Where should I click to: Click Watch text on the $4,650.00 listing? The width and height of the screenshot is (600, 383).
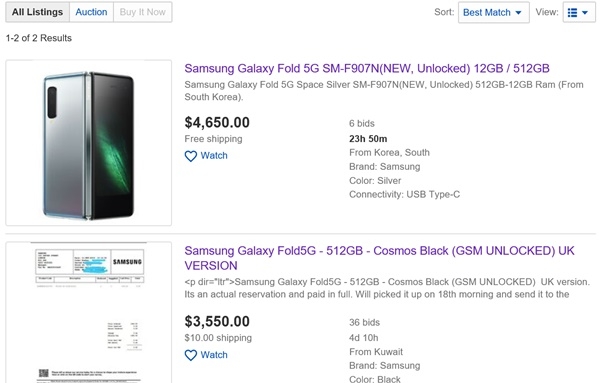[x=214, y=156]
